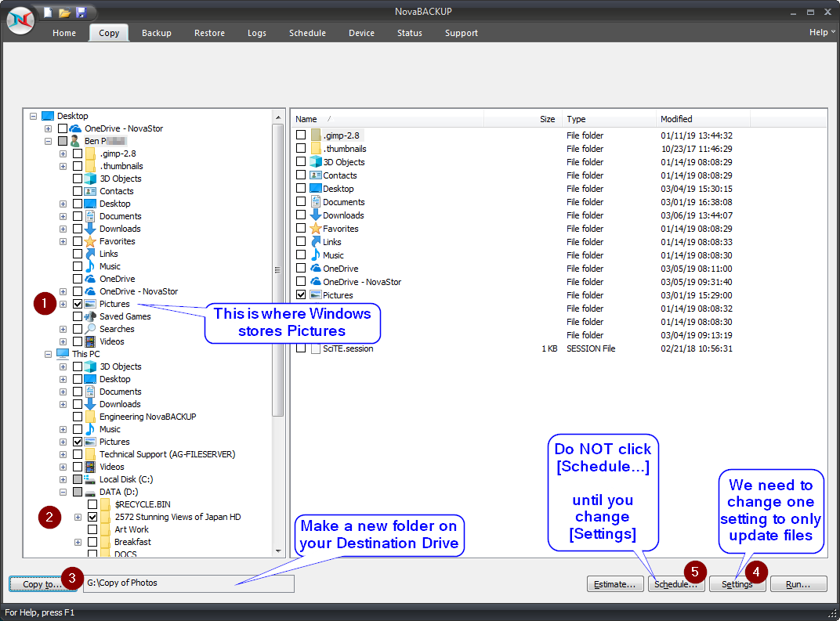The width and height of the screenshot is (840, 621).
Task: Select the This PC computer icon
Action: [63, 354]
